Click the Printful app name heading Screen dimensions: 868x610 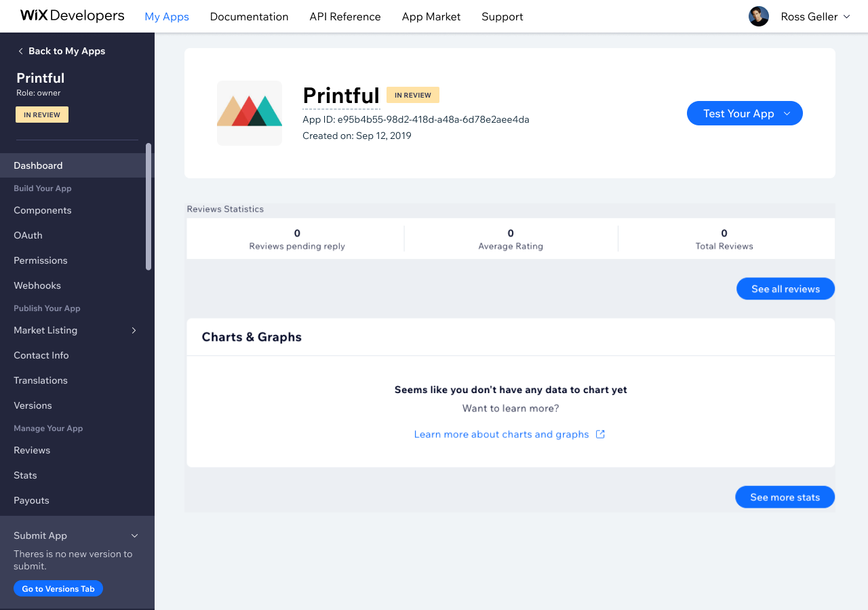point(341,96)
